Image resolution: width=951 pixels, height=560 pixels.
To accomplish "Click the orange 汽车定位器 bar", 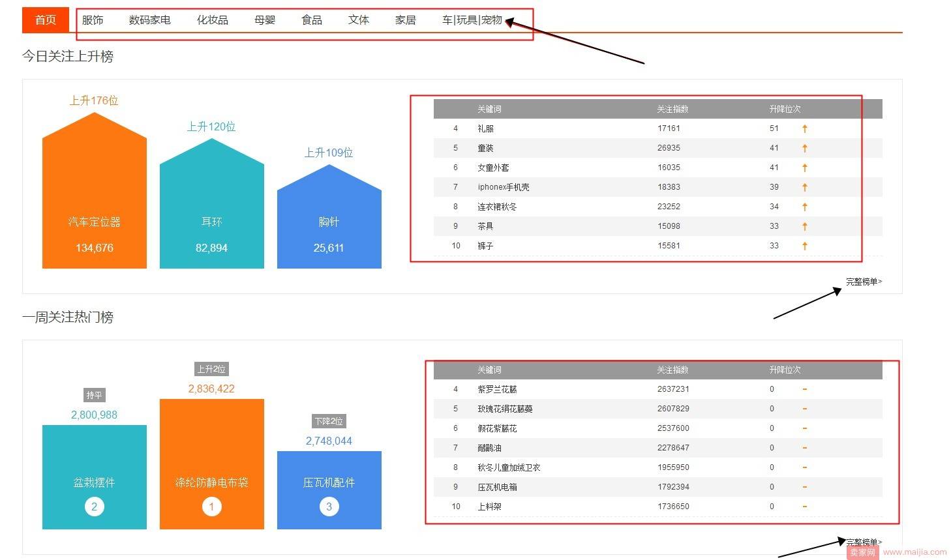I will 95,190.
